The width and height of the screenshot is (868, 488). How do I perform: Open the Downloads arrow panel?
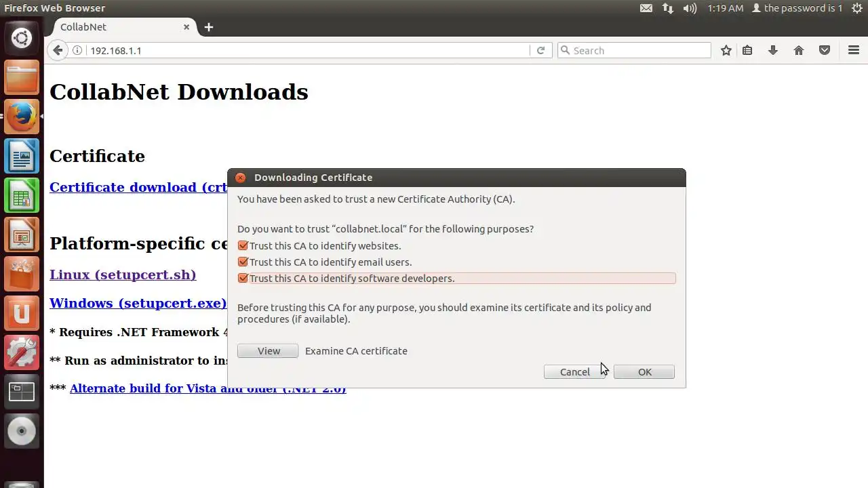coord(773,50)
